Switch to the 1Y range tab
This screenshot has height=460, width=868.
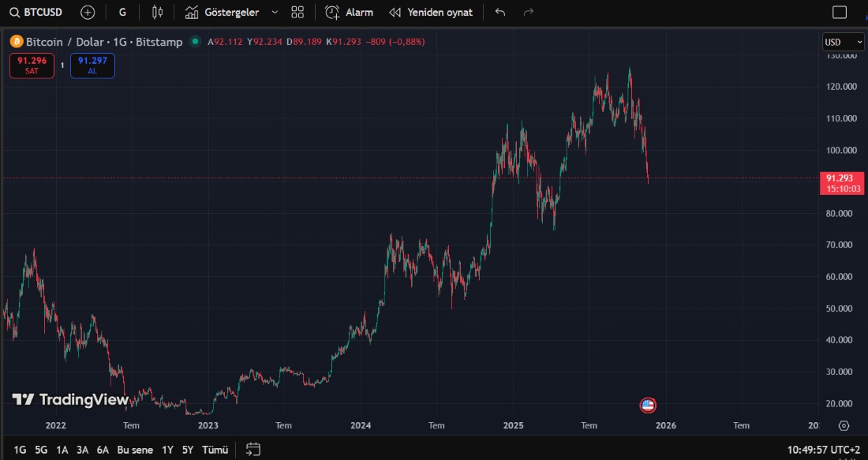166,449
